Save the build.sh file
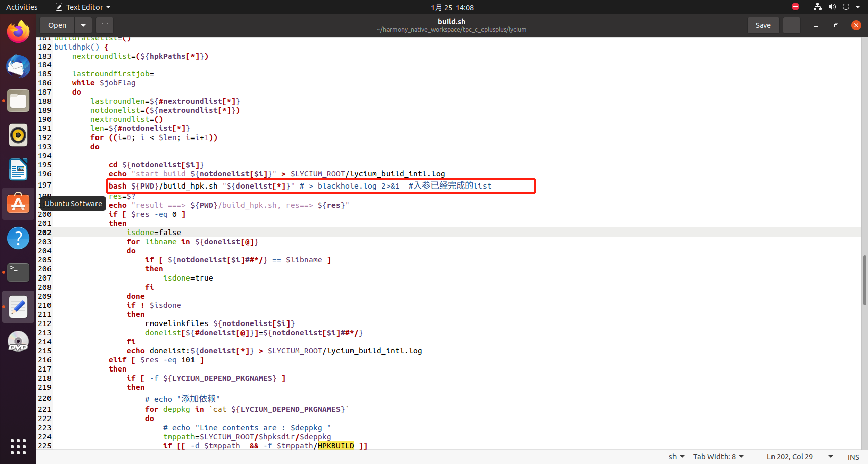The width and height of the screenshot is (868, 464). [x=763, y=25]
